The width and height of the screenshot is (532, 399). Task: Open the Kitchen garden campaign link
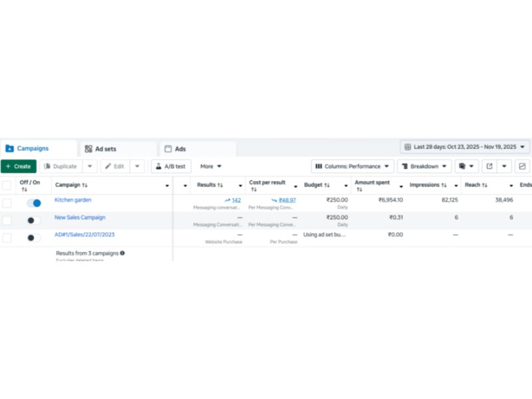point(73,200)
